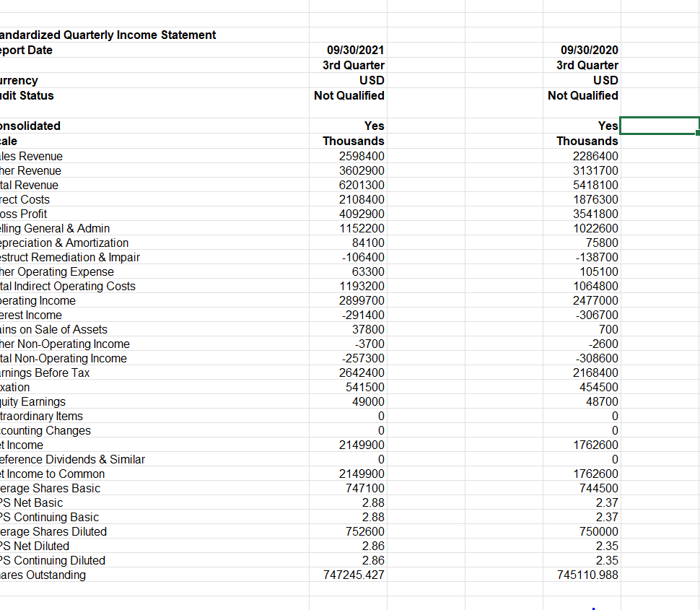
Task: Select the Net Income label cell
Action: (22, 445)
